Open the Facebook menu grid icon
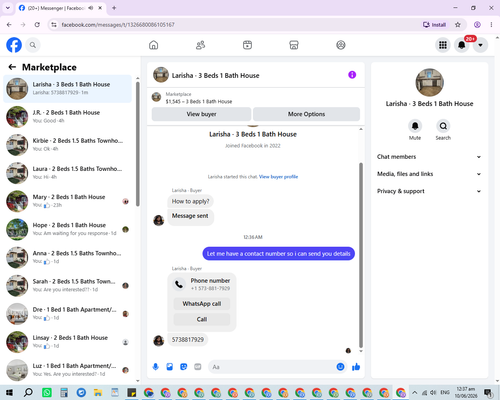Viewport: 500px width, 400px height. [x=443, y=45]
